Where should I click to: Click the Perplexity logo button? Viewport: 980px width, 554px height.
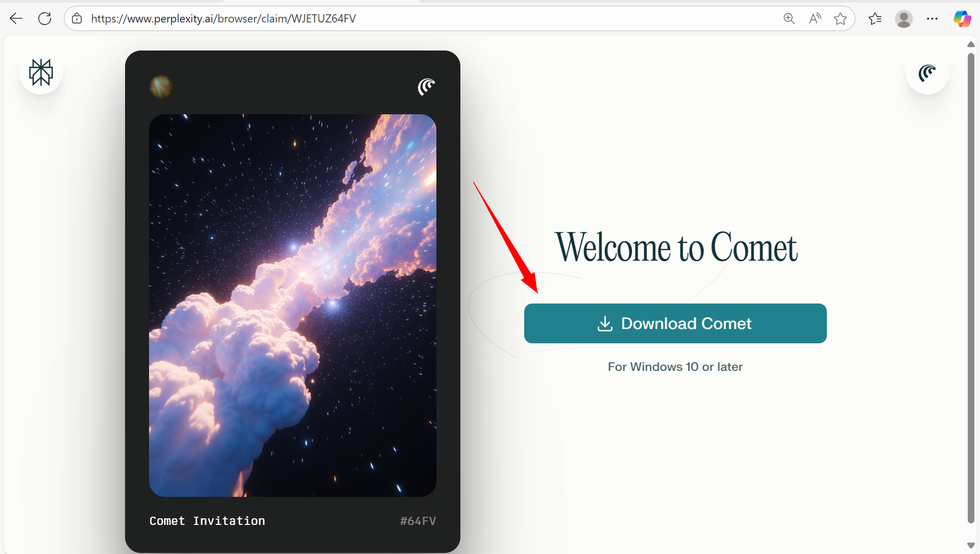coord(41,72)
